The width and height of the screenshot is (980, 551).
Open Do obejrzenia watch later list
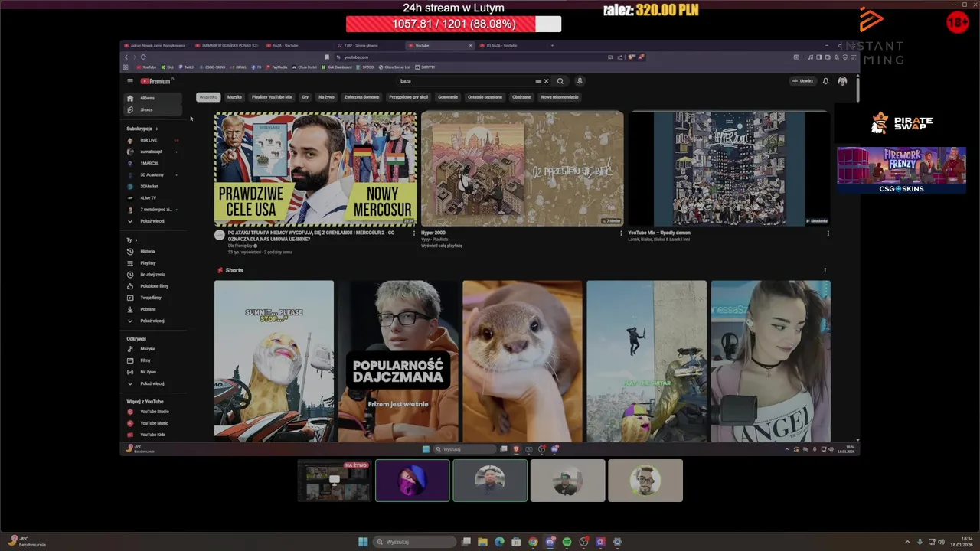(x=153, y=274)
